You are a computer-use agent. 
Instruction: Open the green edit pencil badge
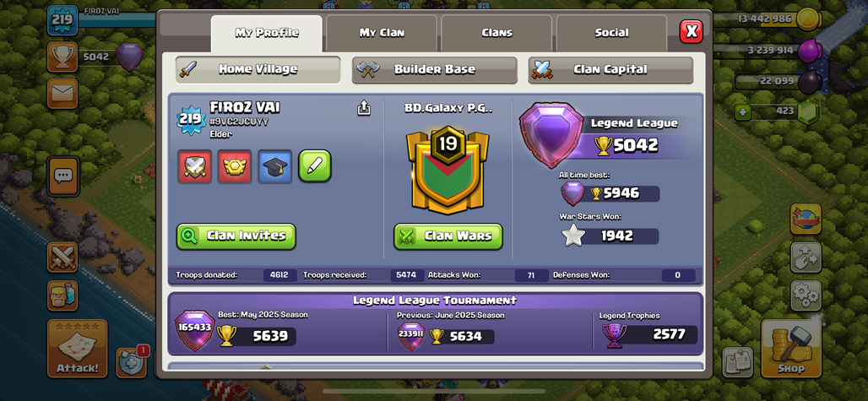pos(315,166)
